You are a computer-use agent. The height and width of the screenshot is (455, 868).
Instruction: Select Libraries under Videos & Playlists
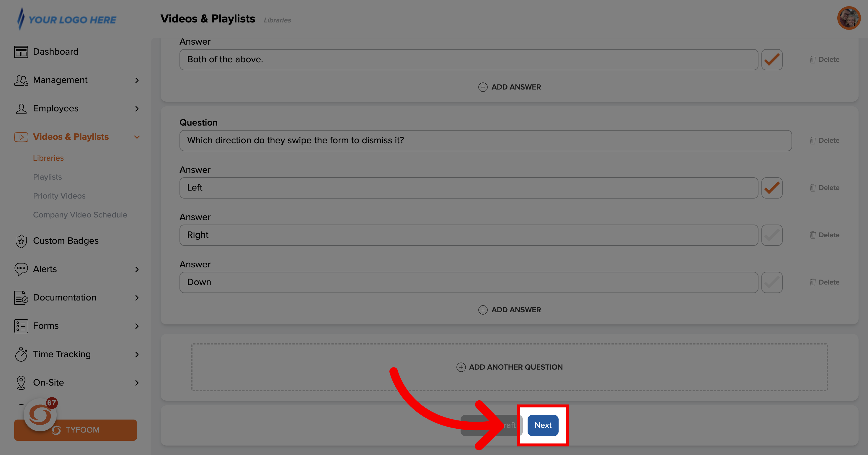(x=48, y=158)
